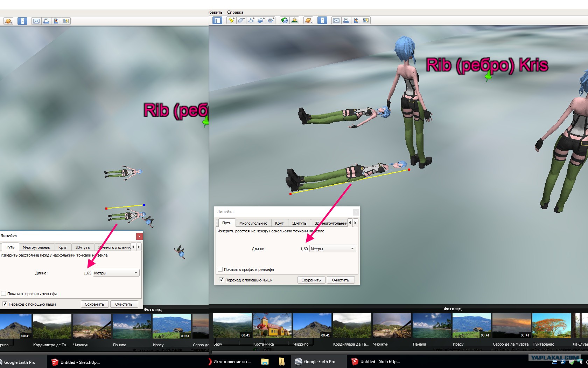Start the Record a Tour camera tool
The height and width of the screenshot is (368, 588).
tap(271, 20)
